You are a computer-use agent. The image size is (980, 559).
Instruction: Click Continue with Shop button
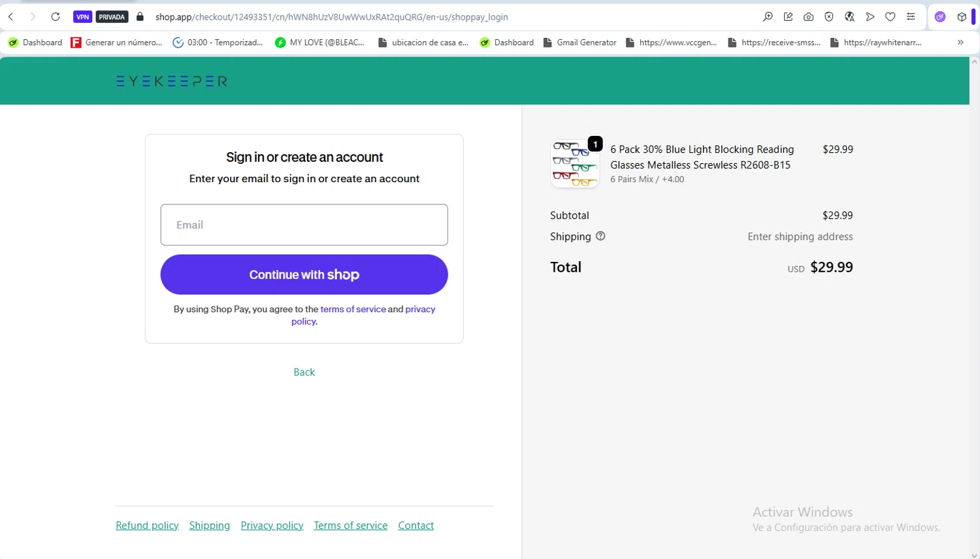tap(304, 275)
